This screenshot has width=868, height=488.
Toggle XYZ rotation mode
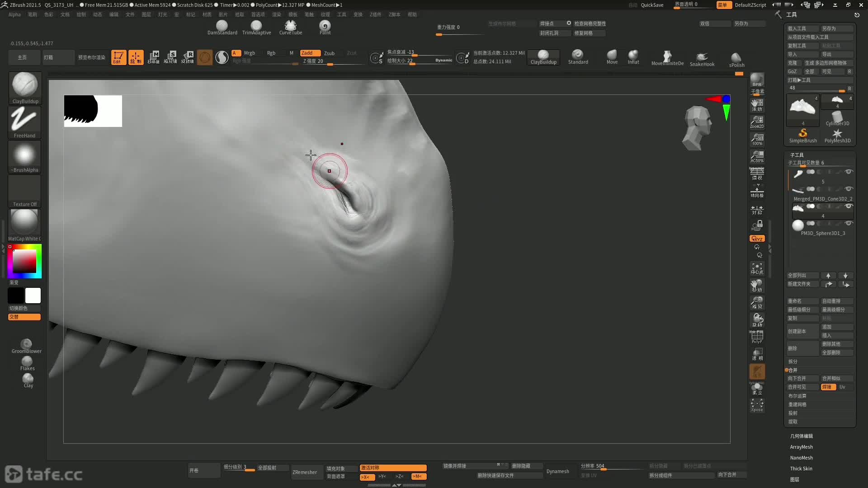[757, 239]
